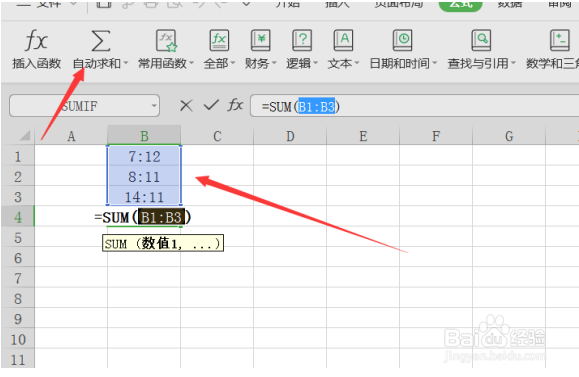Select row 3 header
The width and height of the screenshot is (579, 377).
tap(18, 197)
